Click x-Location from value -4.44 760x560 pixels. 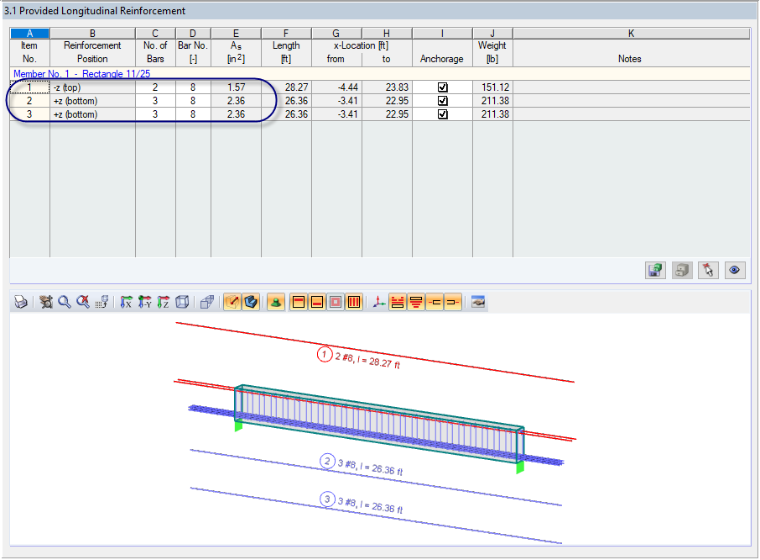coord(336,87)
